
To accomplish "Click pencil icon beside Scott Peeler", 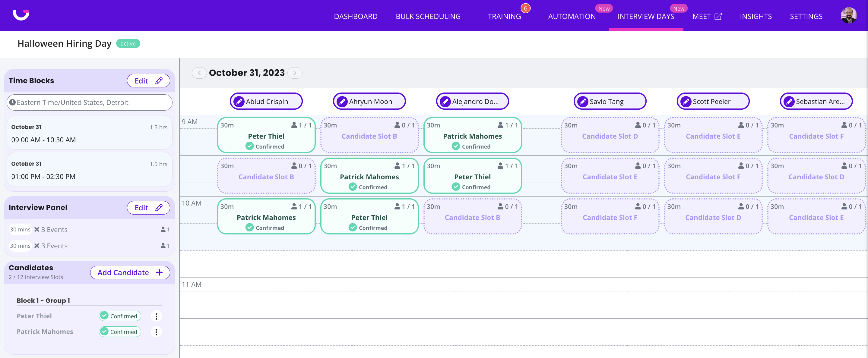I will pyautogui.click(x=686, y=101).
